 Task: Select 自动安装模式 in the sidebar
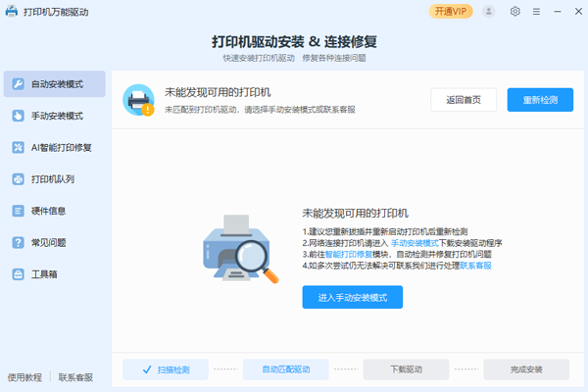tap(54, 84)
